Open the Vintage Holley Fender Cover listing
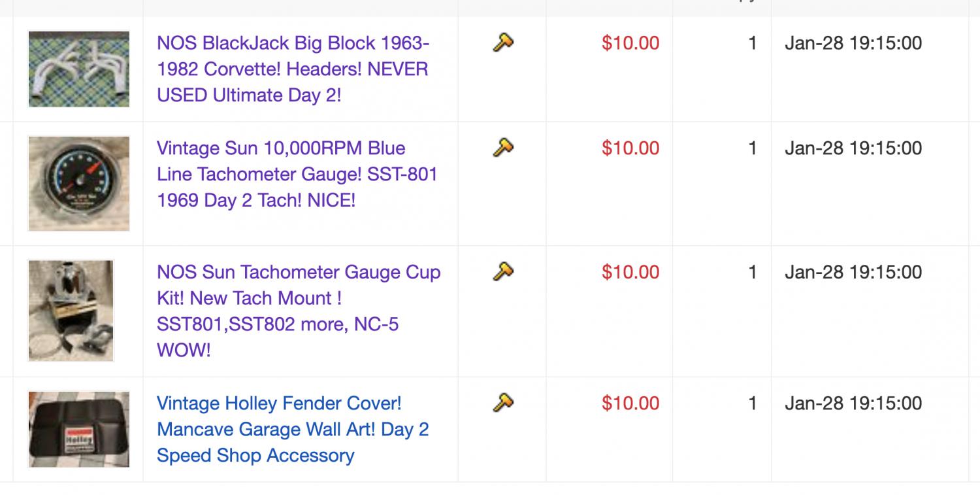The height and width of the screenshot is (495, 980). tap(293, 430)
